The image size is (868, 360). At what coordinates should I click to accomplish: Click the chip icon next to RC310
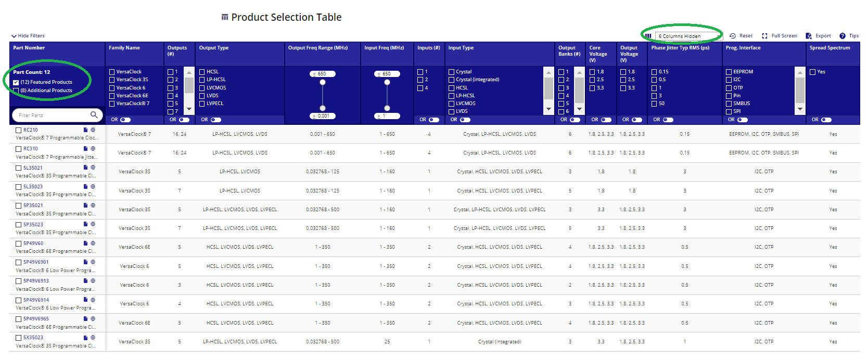93,149
